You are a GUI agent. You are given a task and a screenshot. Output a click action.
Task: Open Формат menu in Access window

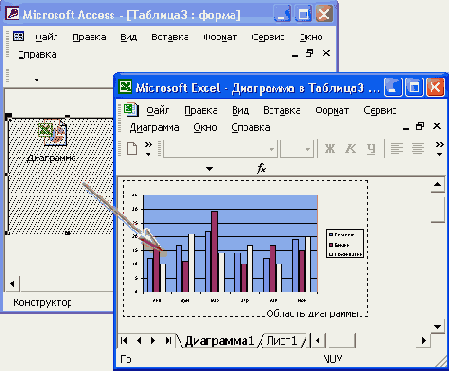tap(220, 37)
